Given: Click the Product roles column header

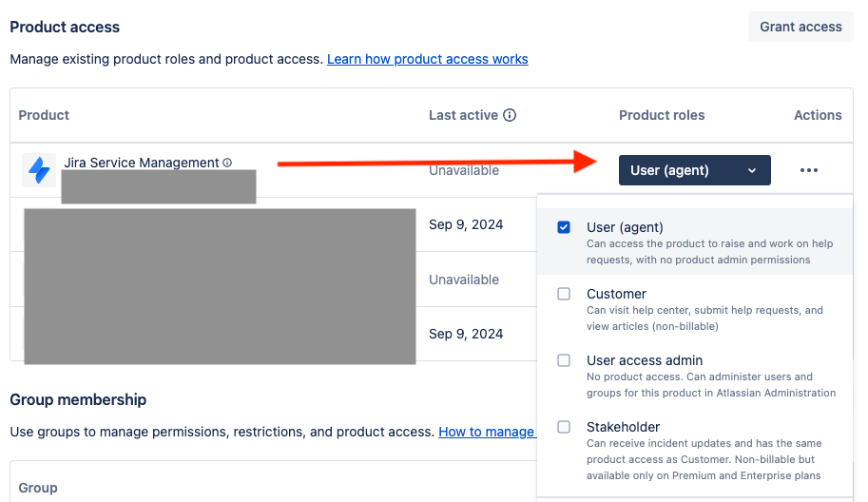Looking at the screenshot, I should pyautogui.click(x=662, y=115).
